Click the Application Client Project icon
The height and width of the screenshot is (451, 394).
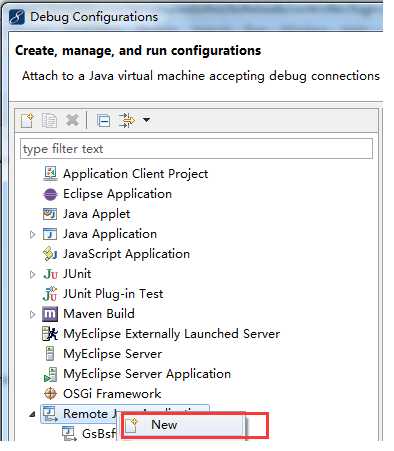tap(50, 174)
